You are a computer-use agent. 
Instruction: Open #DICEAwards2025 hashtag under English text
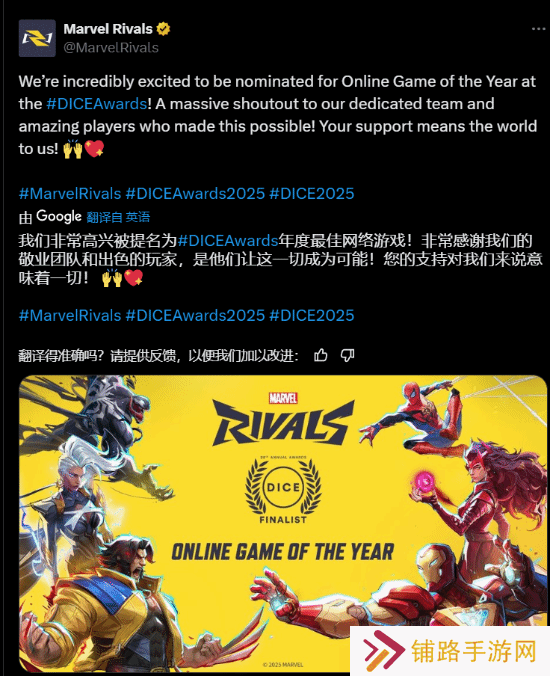tap(195, 194)
